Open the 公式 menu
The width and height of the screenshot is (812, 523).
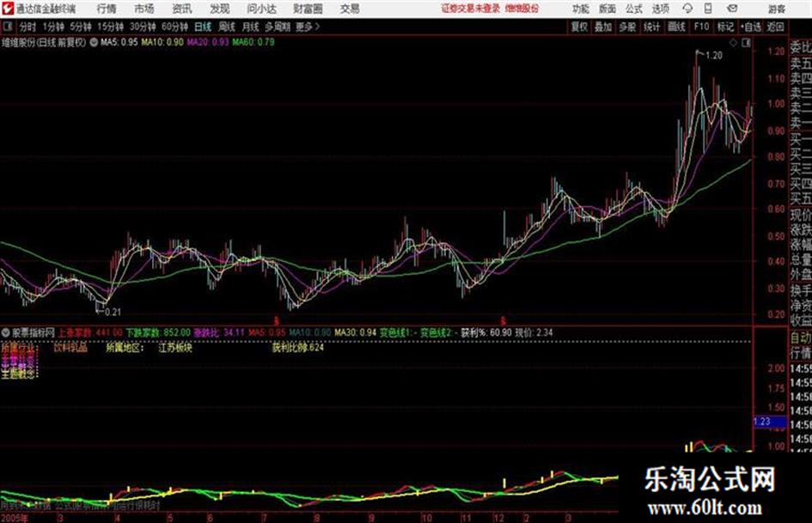pos(634,9)
